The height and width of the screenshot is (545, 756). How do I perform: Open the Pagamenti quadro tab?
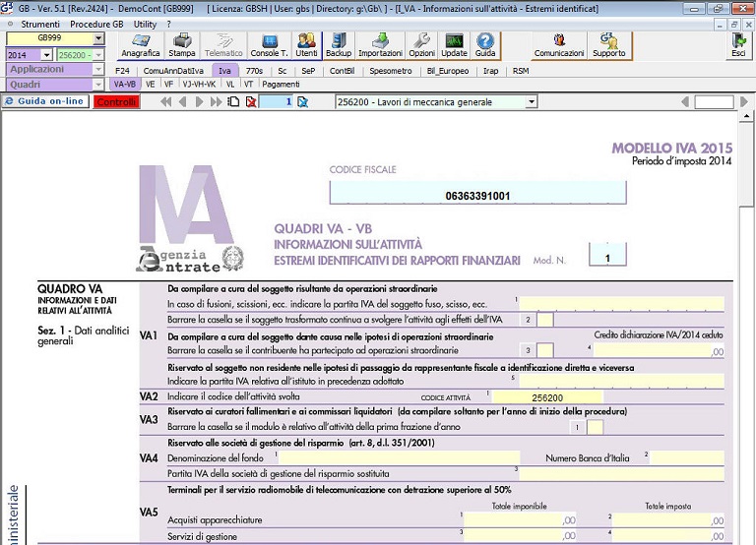pos(281,85)
